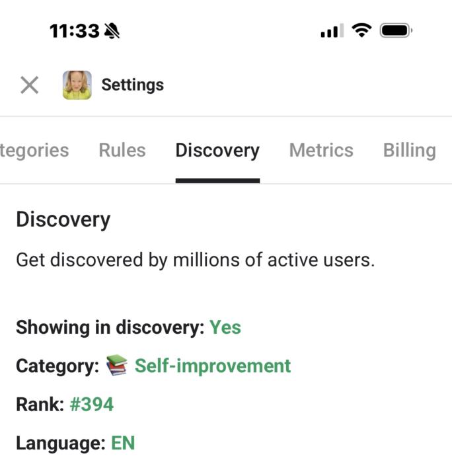Tap the 11:33 clock in the status bar
This screenshot has height=476, width=452.
75,30
